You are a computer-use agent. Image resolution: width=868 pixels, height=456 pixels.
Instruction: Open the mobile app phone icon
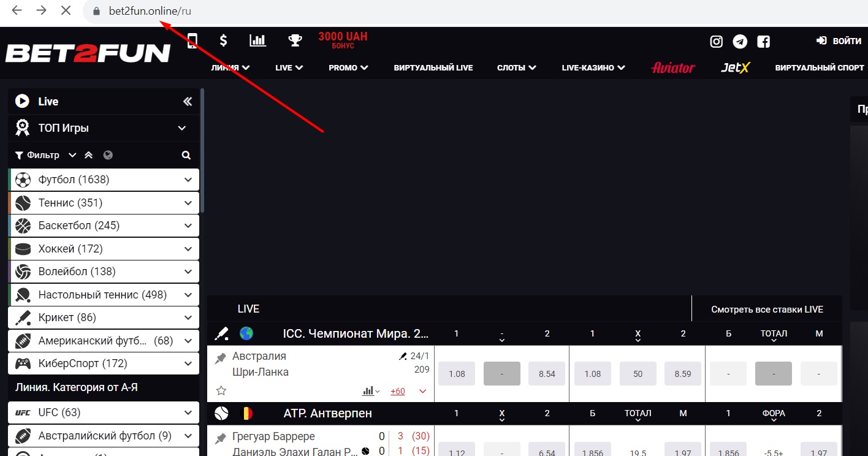[192, 41]
